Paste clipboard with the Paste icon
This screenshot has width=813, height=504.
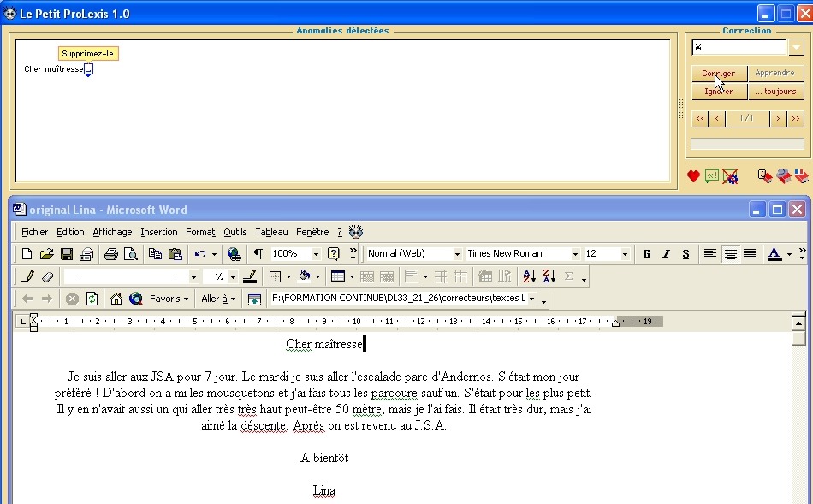coord(175,253)
